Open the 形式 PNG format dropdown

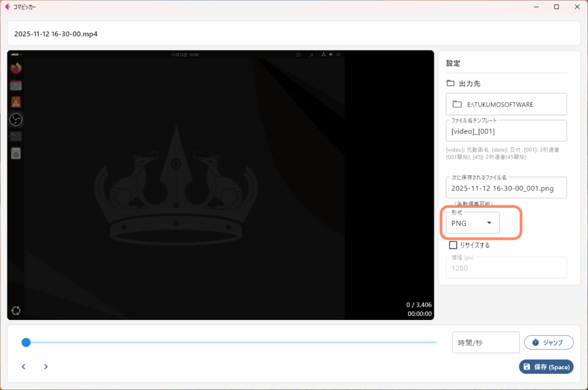point(473,223)
